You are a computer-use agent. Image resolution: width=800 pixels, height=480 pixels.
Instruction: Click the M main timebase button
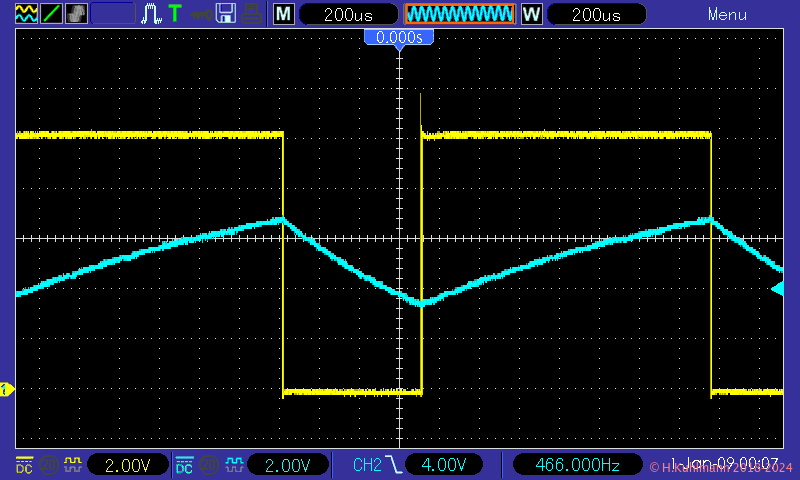pyautogui.click(x=284, y=14)
